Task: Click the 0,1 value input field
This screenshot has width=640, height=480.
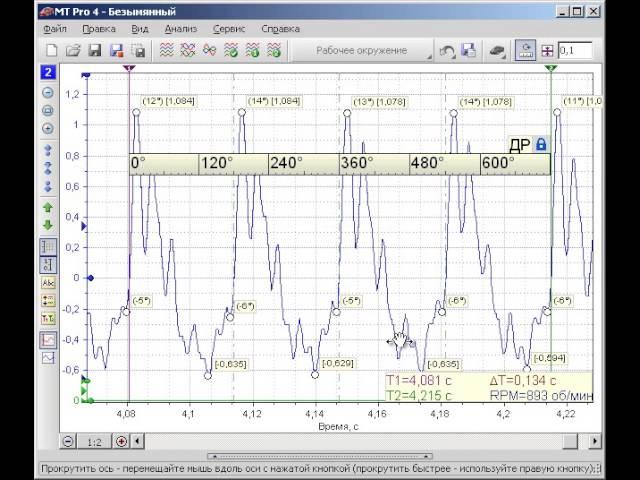Action: (x=575, y=51)
